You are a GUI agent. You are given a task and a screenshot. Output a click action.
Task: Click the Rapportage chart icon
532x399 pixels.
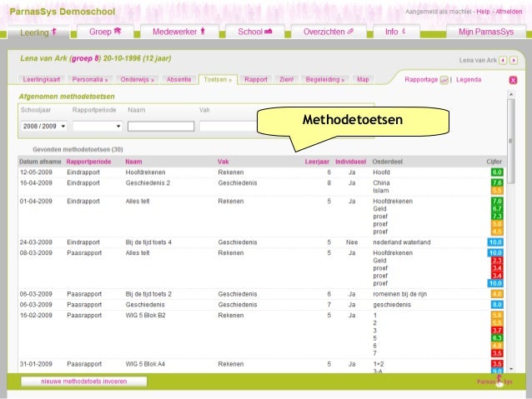pos(444,80)
